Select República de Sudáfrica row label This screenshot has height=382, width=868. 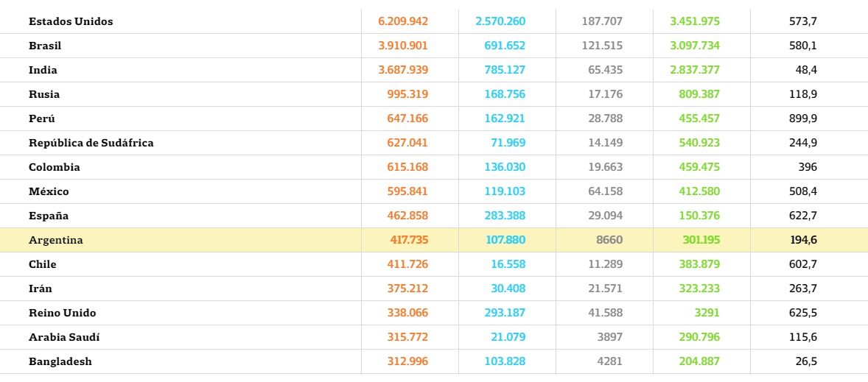[x=91, y=143]
